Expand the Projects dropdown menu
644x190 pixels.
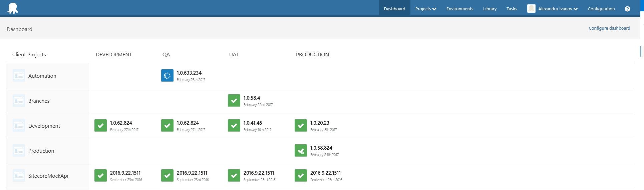(425, 9)
